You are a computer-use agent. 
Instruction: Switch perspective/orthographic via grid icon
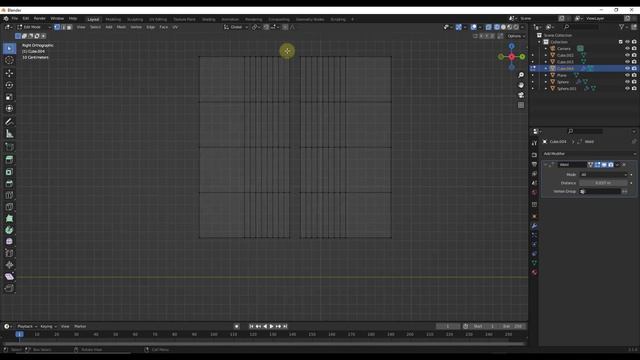[521, 105]
